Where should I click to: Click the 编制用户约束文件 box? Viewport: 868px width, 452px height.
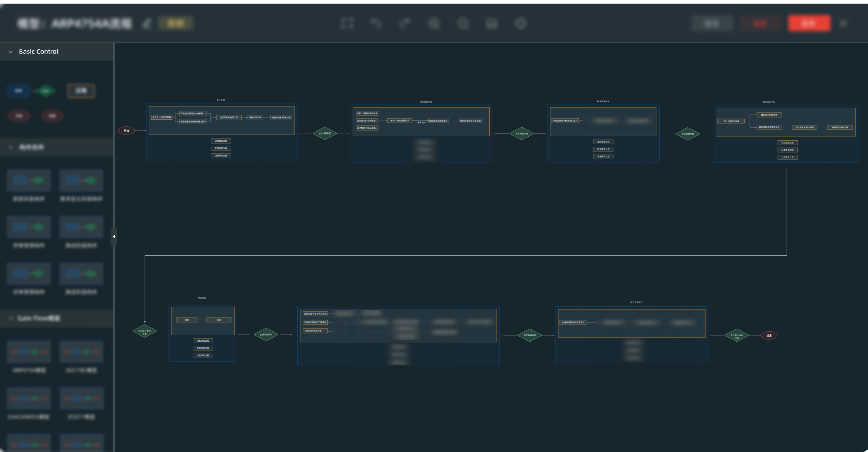click(x=769, y=115)
